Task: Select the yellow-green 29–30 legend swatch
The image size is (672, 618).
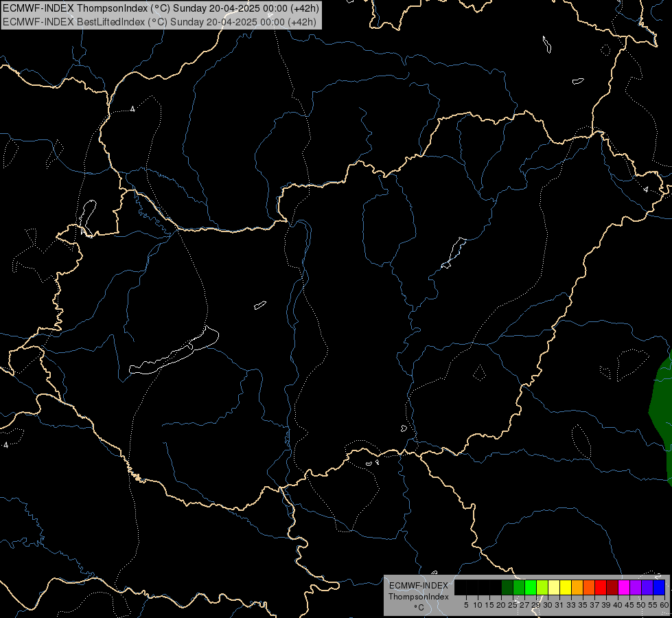Action: click(542, 588)
